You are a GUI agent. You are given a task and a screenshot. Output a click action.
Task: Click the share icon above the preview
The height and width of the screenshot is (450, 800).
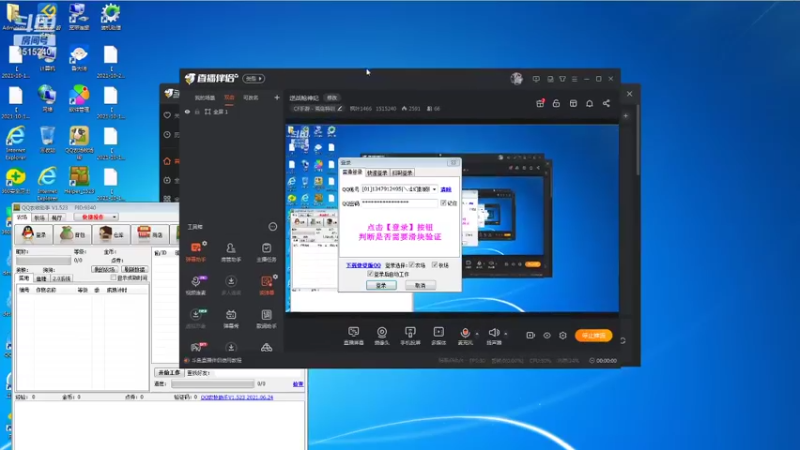[x=606, y=103]
